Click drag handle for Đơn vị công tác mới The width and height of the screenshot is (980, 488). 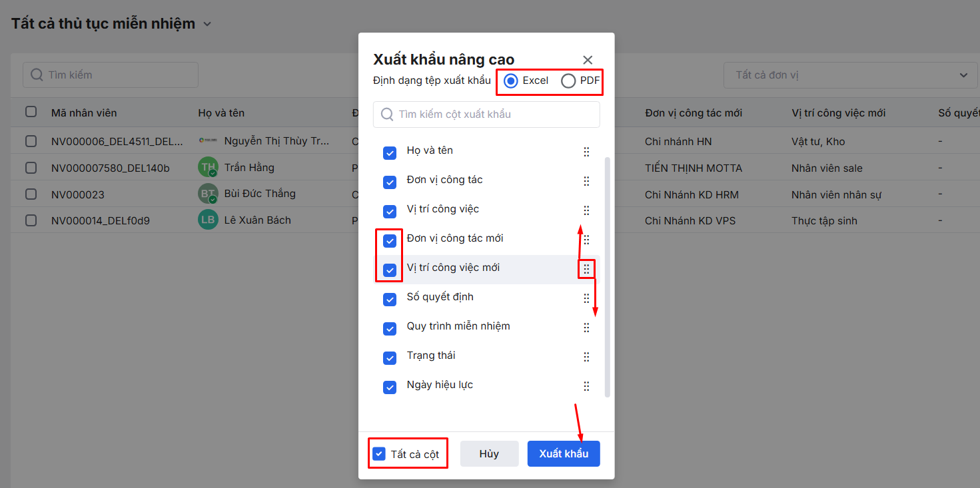(x=586, y=240)
